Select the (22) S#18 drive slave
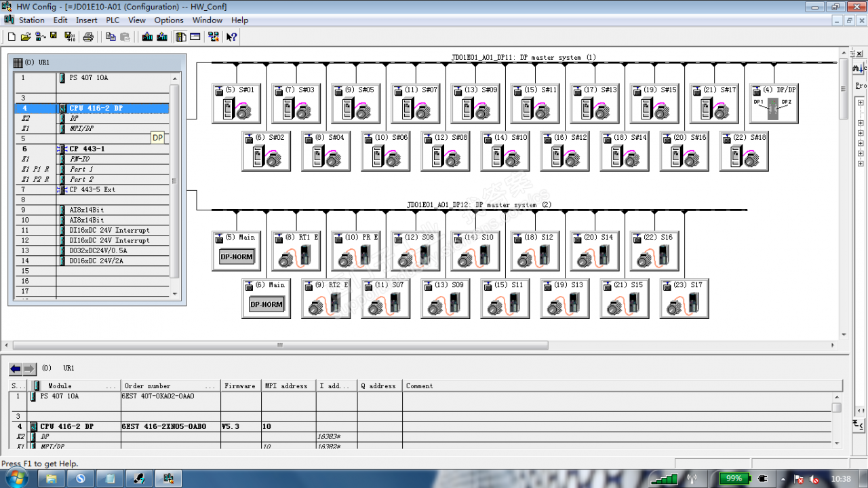The image size is (868, 488). (x=744, y=151)
